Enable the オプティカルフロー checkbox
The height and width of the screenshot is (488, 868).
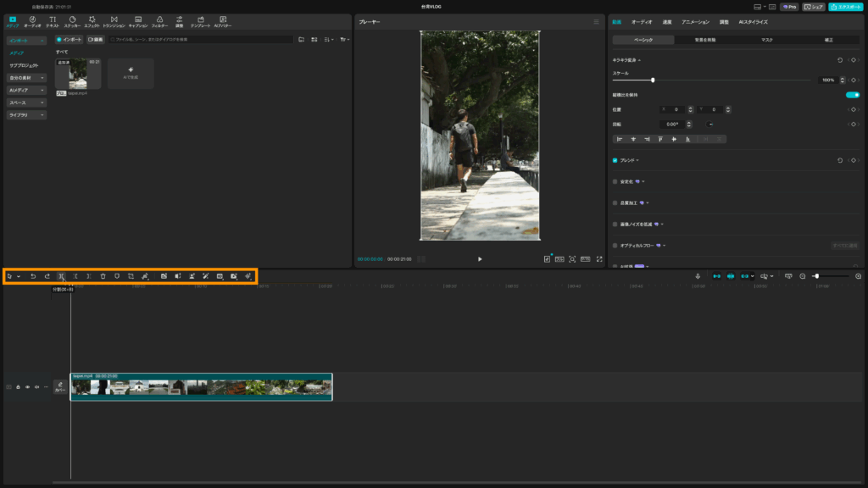(x=615, y=246)
